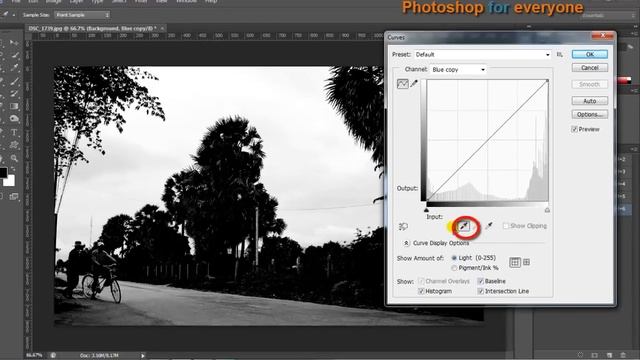Choose the pencil draw-curve tool in Curves

point(414,83)
